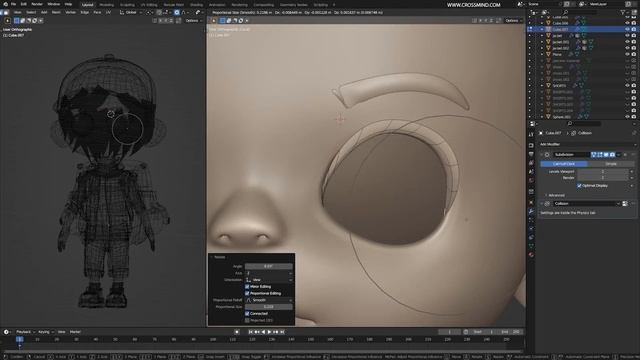Click the proportional editing icon in header
The width and height of the screenshot is (640, 360).
(177, 12)
